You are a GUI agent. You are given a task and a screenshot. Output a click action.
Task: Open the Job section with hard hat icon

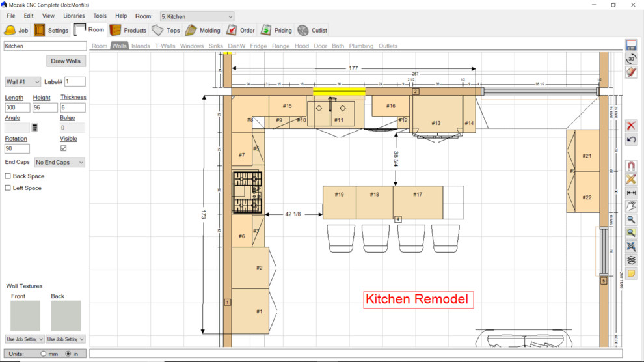point(16,31)
